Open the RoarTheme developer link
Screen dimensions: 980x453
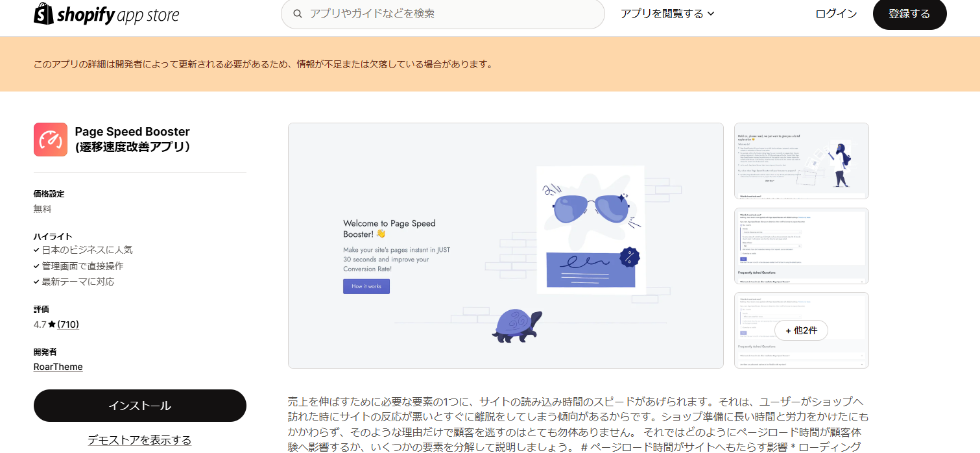58,367
